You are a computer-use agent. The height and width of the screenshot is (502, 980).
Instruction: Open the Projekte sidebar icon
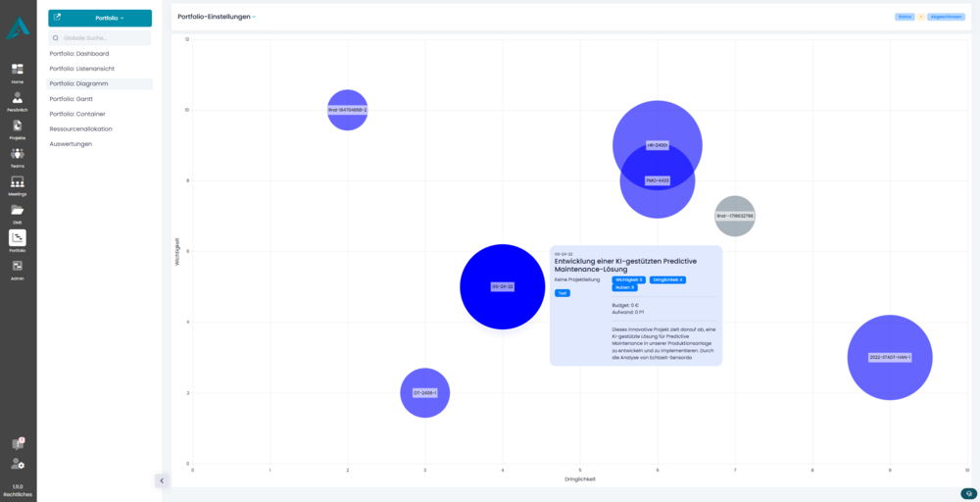[18, 127]
